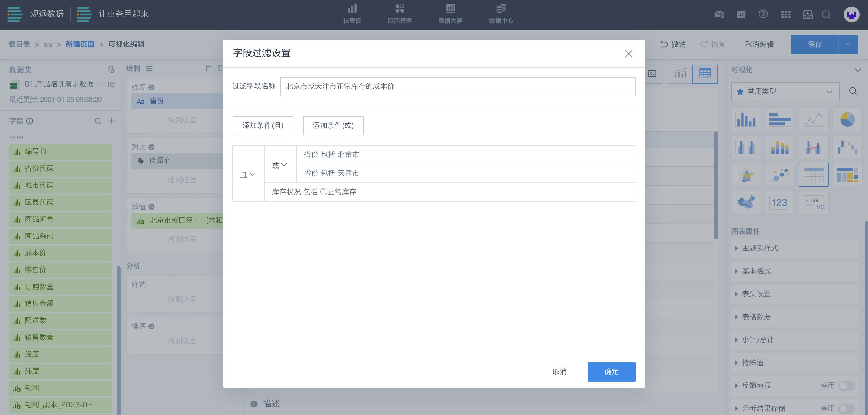Viewport: 868px width, 415px height.
Task: Select the horizontal bar chart icon
Action: tap(780, 119)
